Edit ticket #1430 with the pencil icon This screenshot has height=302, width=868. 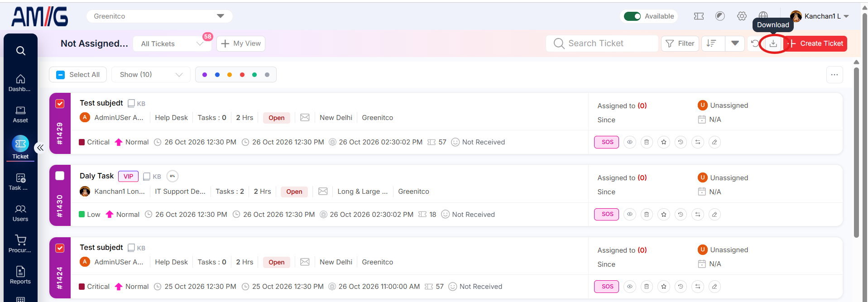point(715,215)
